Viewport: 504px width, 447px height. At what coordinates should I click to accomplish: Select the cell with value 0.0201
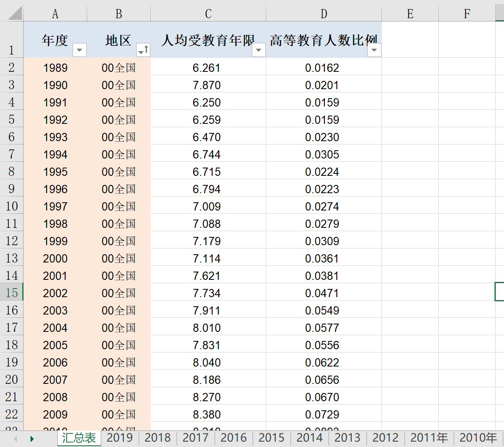coord(324,85)
